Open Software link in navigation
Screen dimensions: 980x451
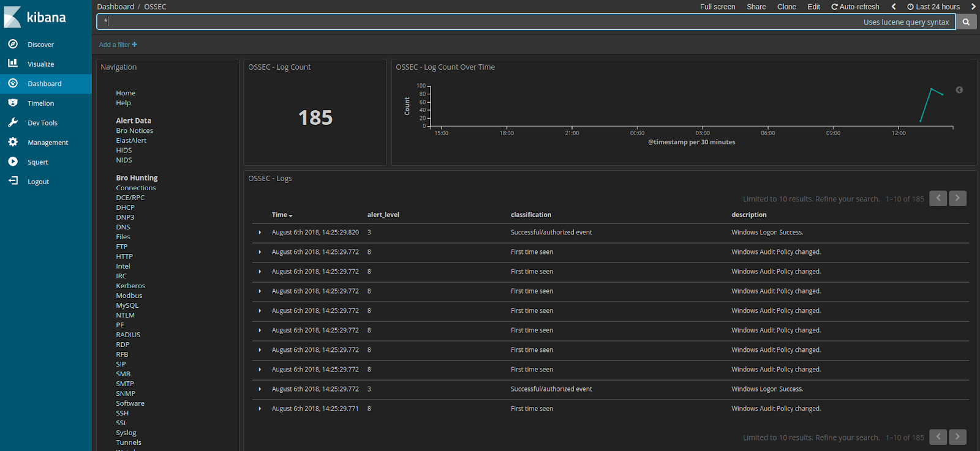[x=130, y=403]
